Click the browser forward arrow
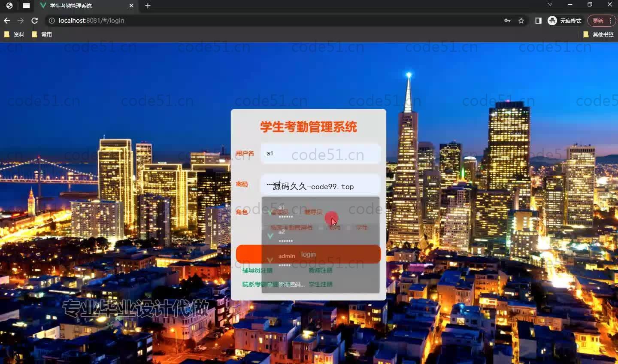Image resolution: width=618 pixels, height=364 pixels. (21, 21)
